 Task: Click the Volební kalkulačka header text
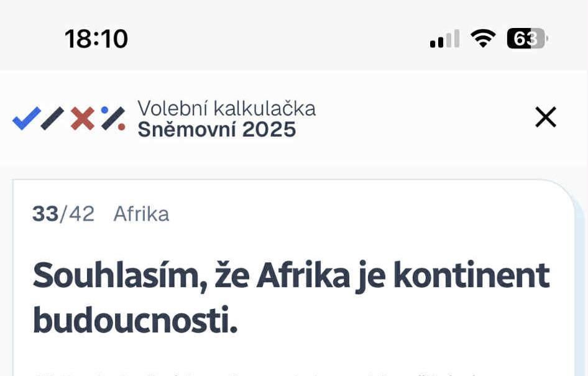[226, 110]
